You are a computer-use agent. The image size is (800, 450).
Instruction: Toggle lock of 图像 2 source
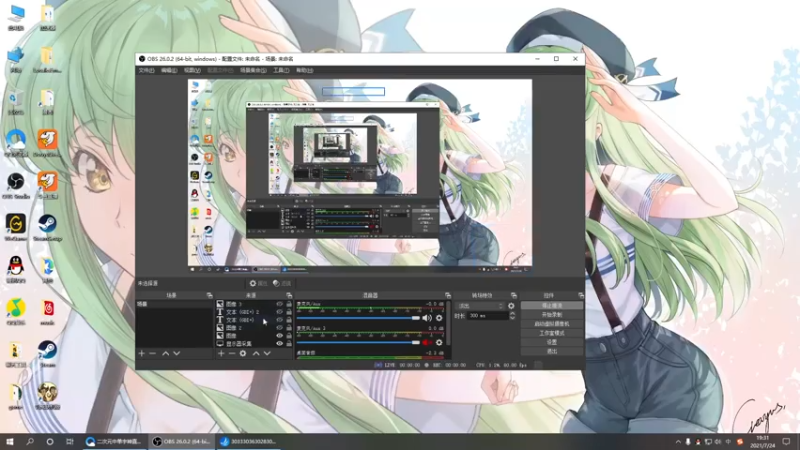click(x=289, y=328)
